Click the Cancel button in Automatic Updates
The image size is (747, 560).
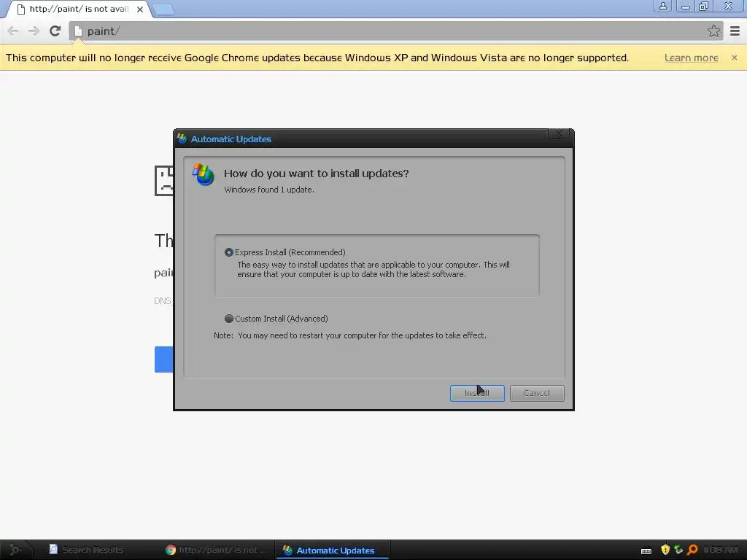point(537,393)
